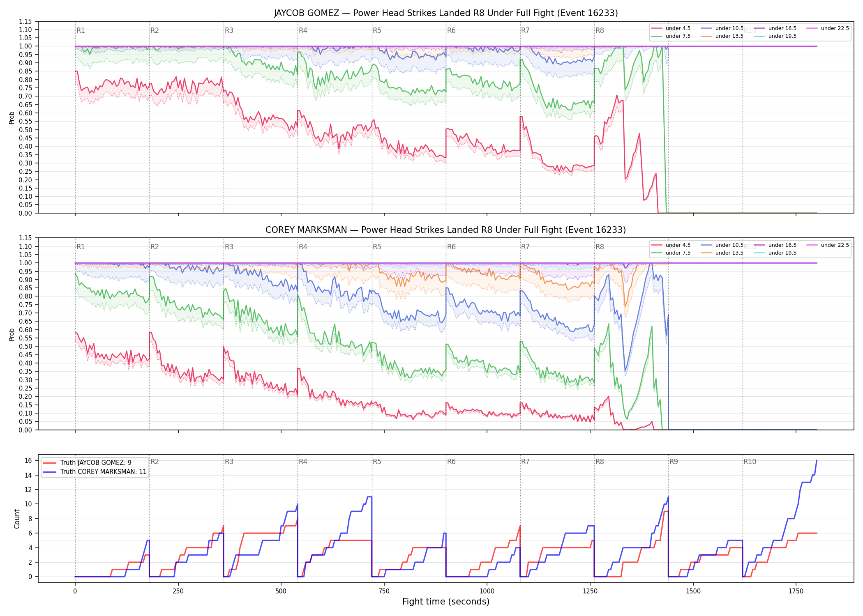
Task: Click 'under 10.5' legend entry in Gomez chart
Action: click(x=722, y=28)
